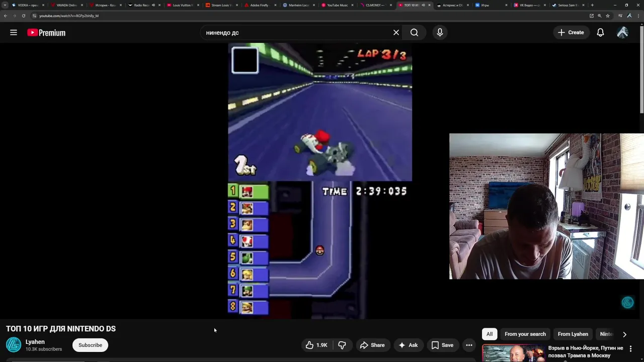Switch to the 'Stream Louis V' tab

click(221, 5)
